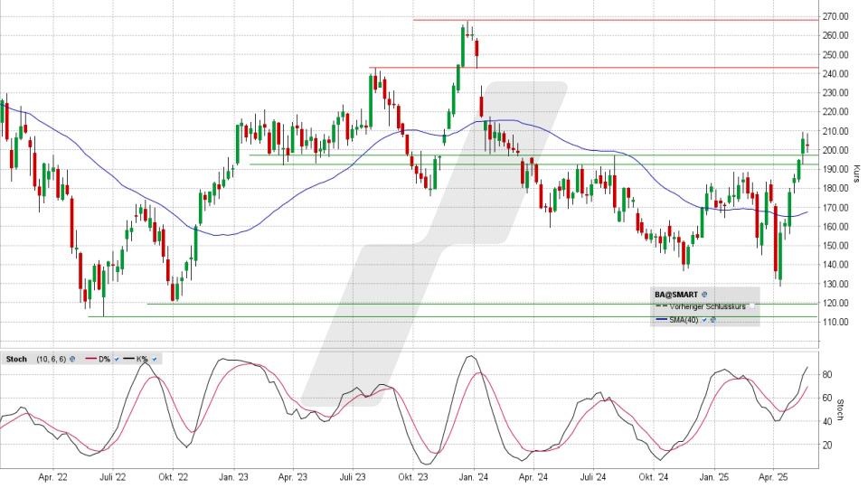Click the Juli '23 date label
This screenshot has height=488, width=868.
(353, 477)
